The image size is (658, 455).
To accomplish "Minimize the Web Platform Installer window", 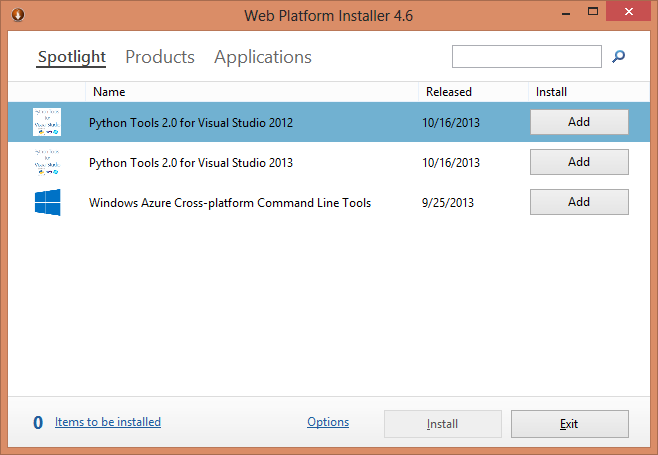I will tap(566, 12).
